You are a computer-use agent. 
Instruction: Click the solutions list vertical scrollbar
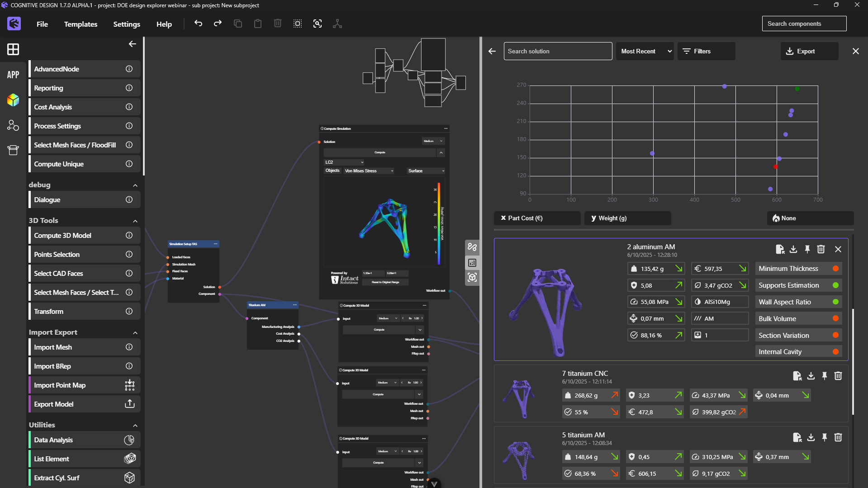[x=853, y=362]
